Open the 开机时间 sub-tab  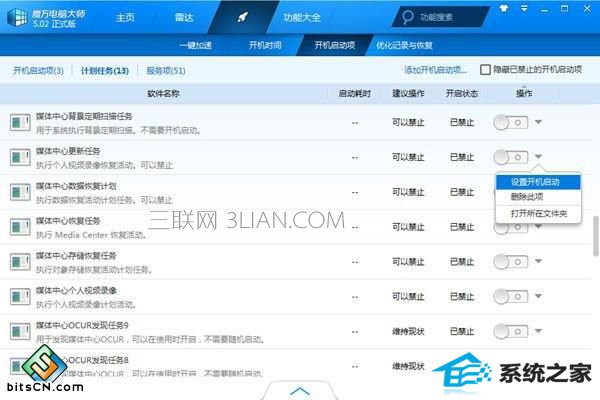[x=265, y=45]
